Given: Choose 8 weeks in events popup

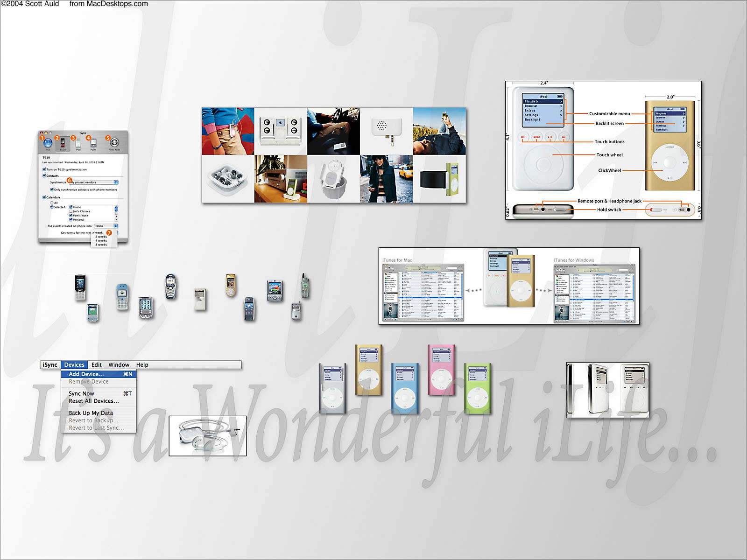Looking at the screenshot, I should [x=101, y=245].
